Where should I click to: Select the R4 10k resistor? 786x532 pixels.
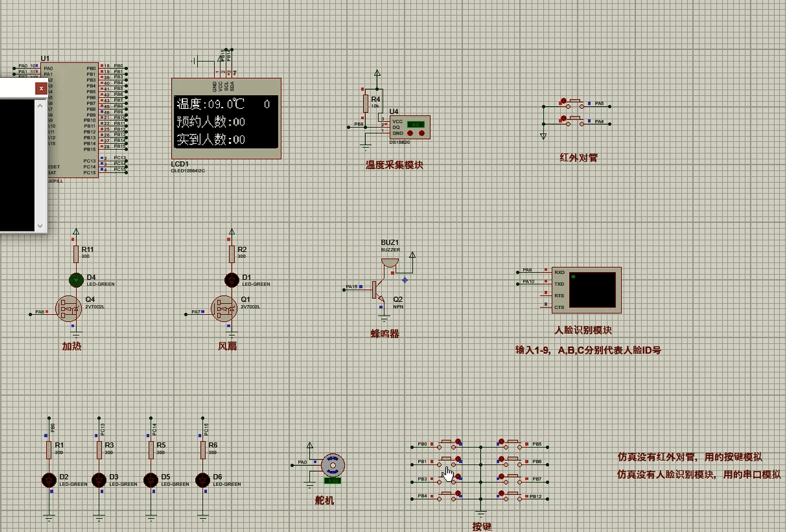365,103
